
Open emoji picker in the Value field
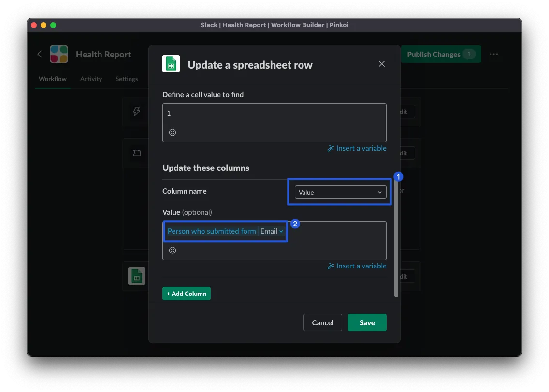click(x=173, y=250)
